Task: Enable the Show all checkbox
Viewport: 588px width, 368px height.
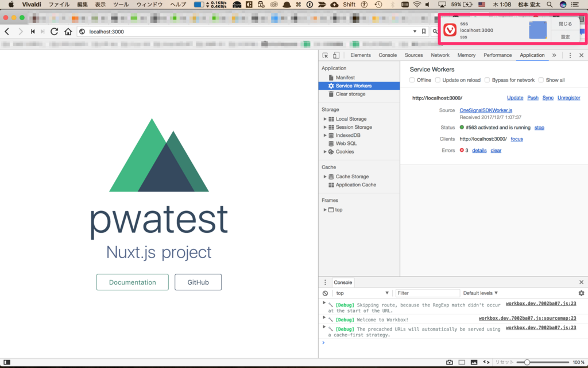Action: coord(541,80)
